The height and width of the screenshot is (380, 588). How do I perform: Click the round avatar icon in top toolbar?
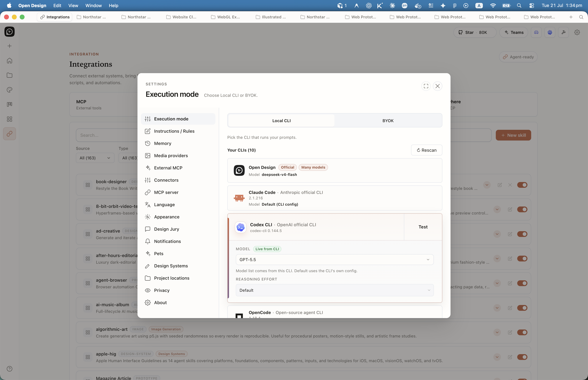(550, 32)
